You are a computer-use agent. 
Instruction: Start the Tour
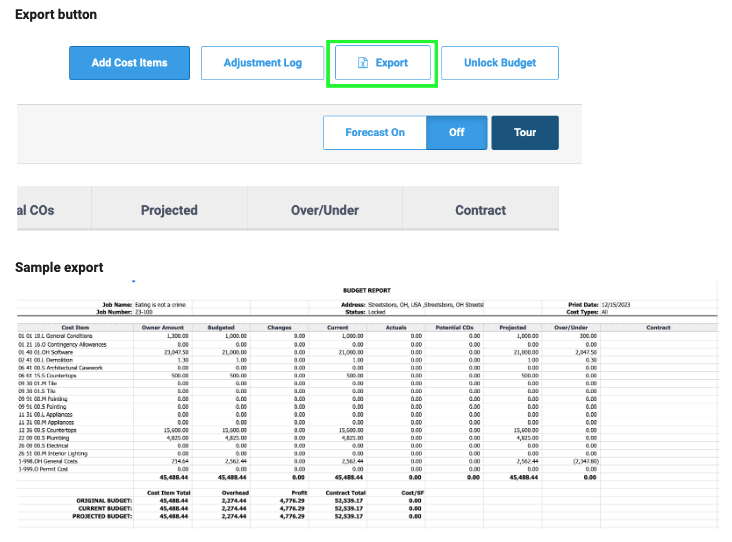(x=525, y=132)
